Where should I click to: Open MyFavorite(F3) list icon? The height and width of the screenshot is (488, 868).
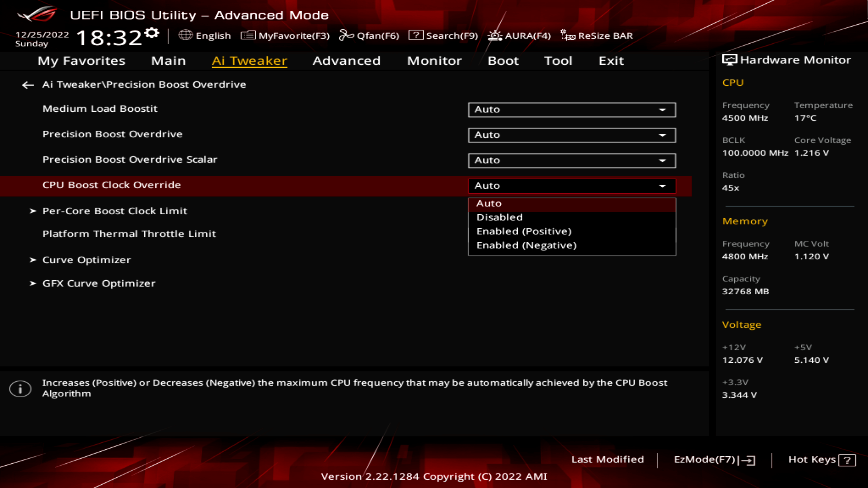pyautogui.click(x=248, y=35)
